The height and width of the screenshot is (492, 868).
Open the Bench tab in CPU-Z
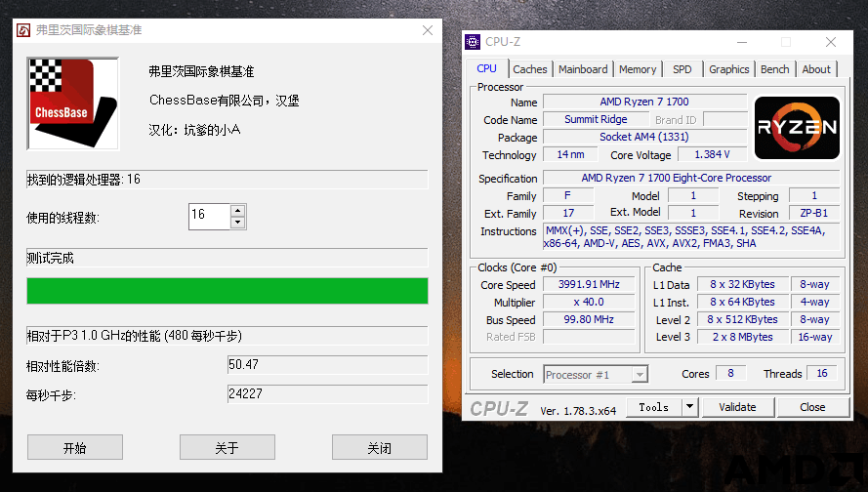click(774, 69)
